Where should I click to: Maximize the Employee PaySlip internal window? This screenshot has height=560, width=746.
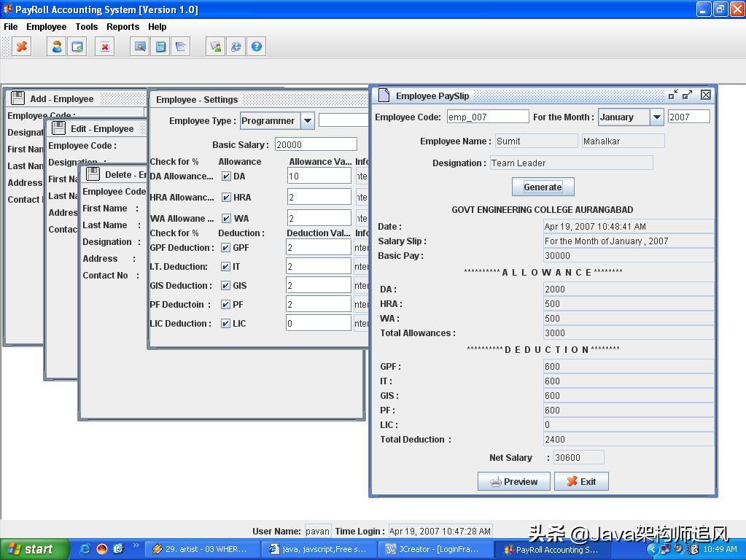pos(687,95)
